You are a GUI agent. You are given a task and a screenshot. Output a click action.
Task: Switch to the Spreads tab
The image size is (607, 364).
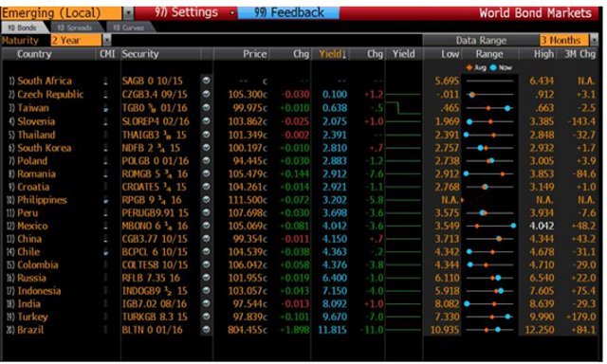coord(76,27)
